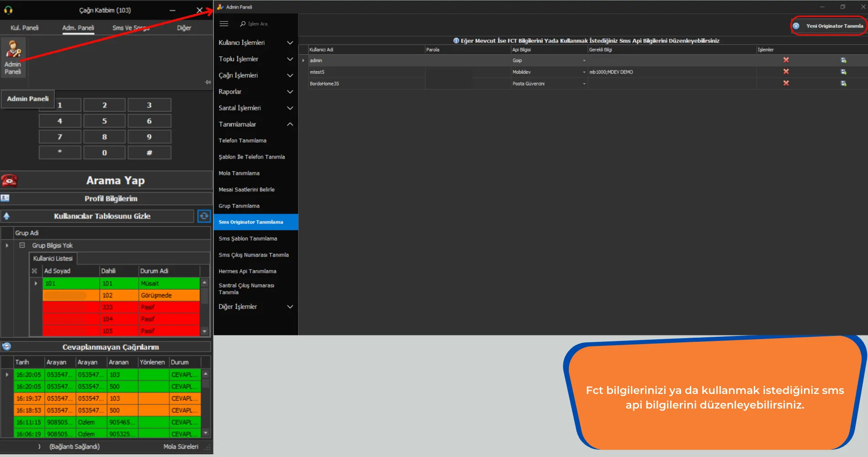
Task: Click the red phone call icon
Action: click(x=9, y=181)
